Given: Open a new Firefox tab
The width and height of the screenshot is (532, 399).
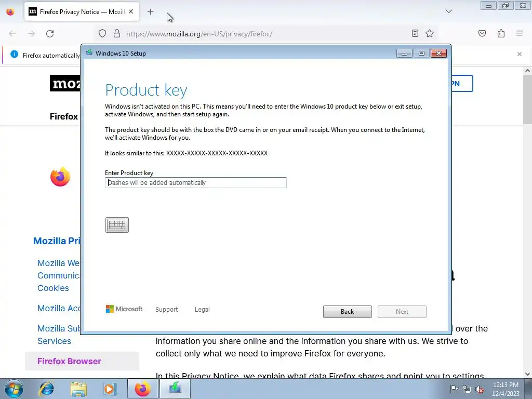Looking at the screenshot, I should [x=150, y=12].
